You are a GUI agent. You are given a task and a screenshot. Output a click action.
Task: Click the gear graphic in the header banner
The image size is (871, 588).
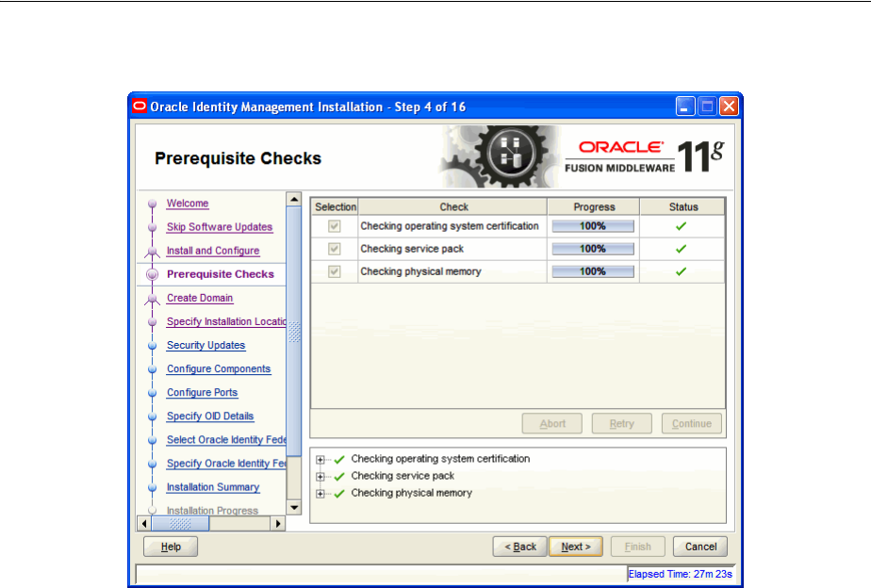tap(500, 156)
